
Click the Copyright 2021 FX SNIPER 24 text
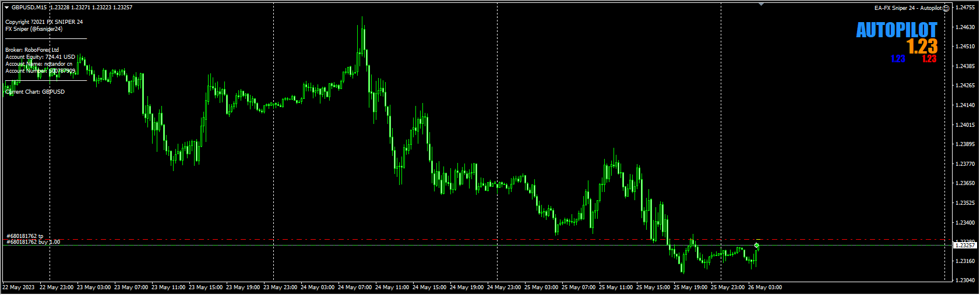pos(44,22)
